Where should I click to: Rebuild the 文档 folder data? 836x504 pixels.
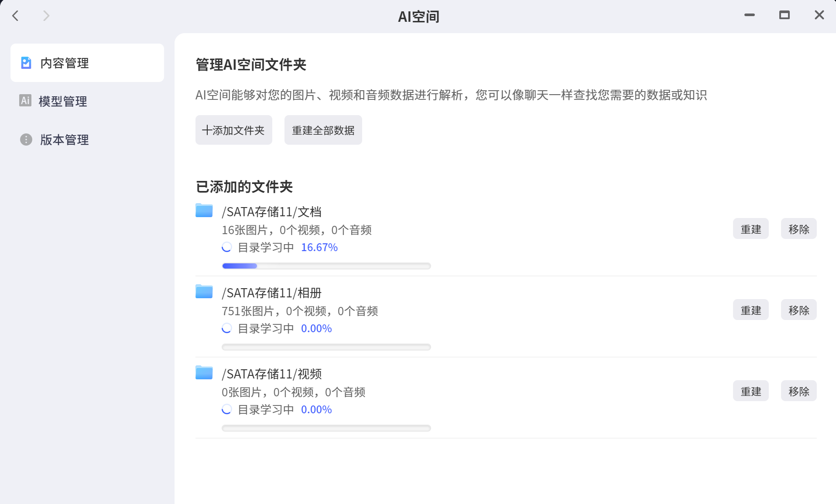click(750, 229)
